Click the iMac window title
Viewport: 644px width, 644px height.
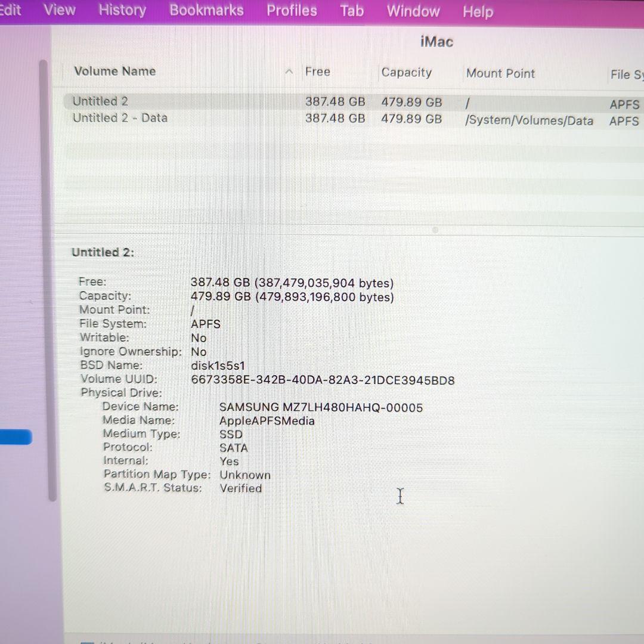(436, 42)
